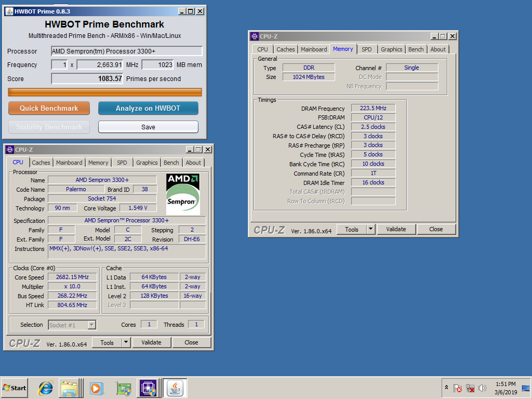Open the hardware tool taskbar icon with shield
532x399 pixels.
tap(124, 388)
